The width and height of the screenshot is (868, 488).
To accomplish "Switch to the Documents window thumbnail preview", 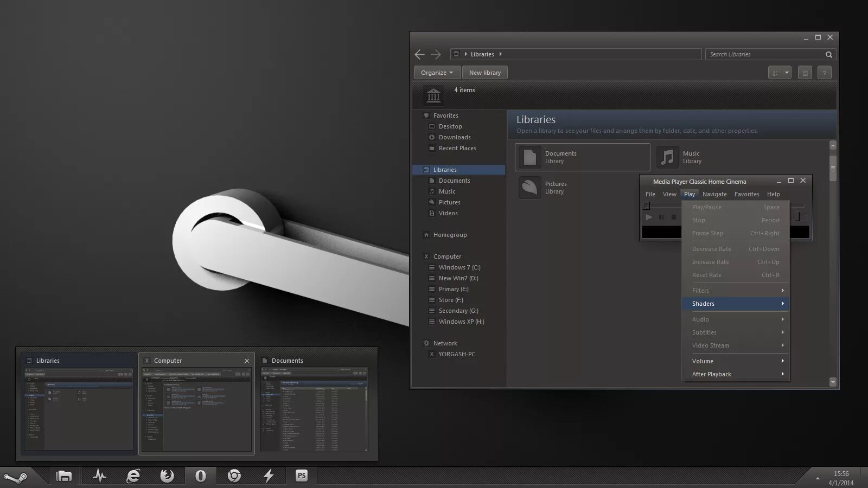I will [314, 403].
